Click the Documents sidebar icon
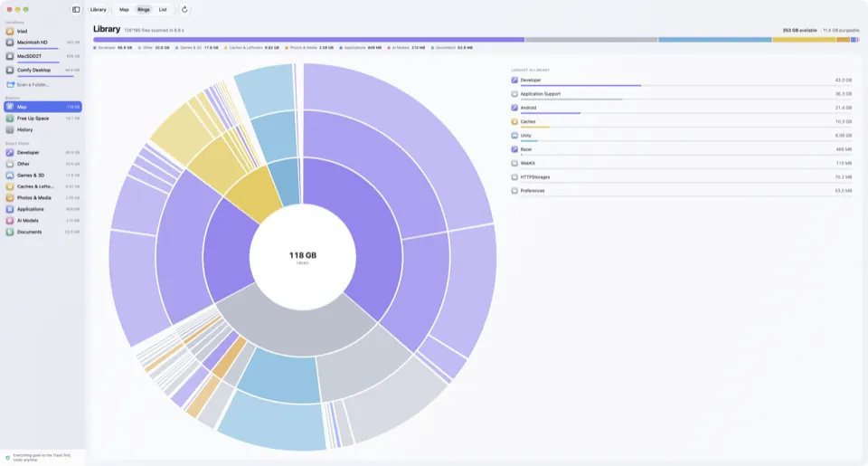868x466 pixels. (x=9, y=233)
